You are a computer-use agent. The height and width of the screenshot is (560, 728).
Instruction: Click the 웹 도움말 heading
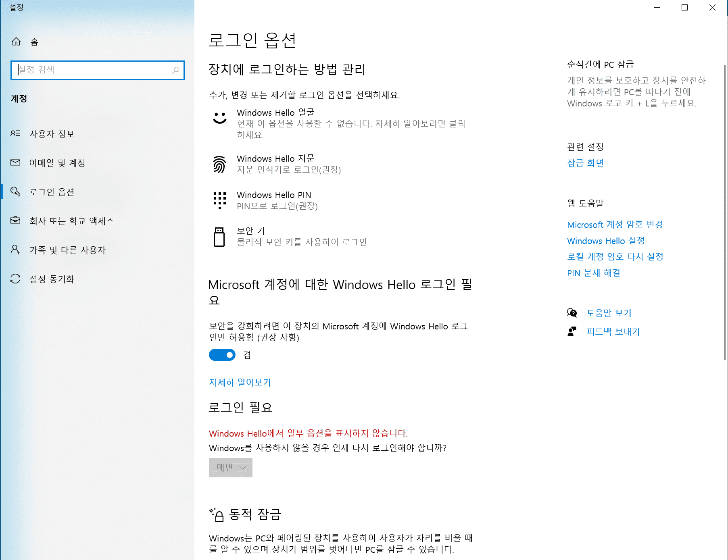[585, 203]
